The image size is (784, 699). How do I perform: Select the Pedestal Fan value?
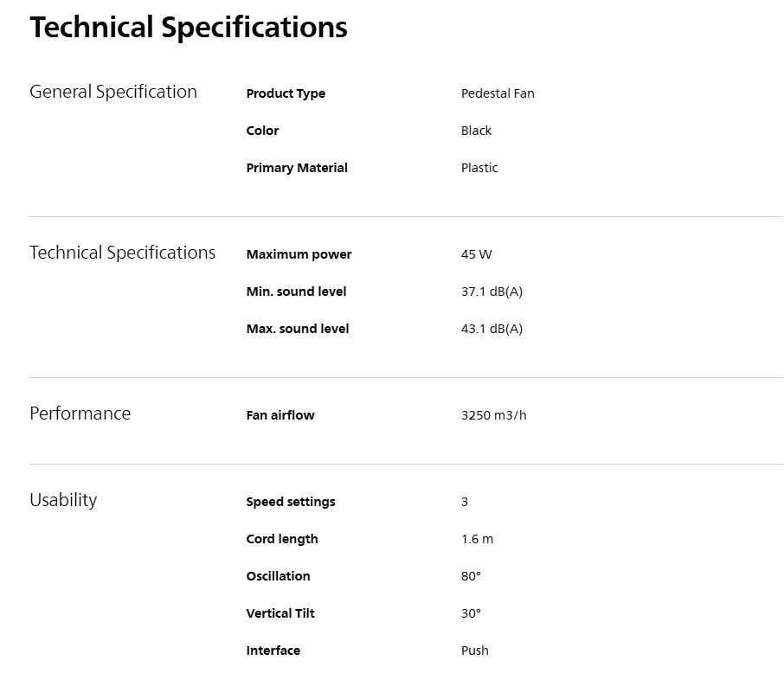point(498,93)
